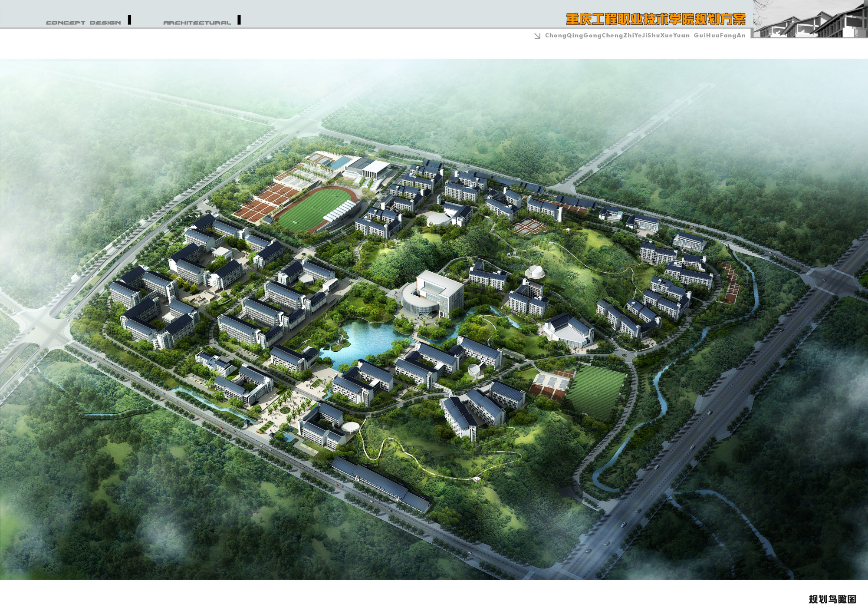Click the 'ARCHITECTURAL' header text
Image resolution: width=868 pixels, height=614 pixels.
(197, 23)
